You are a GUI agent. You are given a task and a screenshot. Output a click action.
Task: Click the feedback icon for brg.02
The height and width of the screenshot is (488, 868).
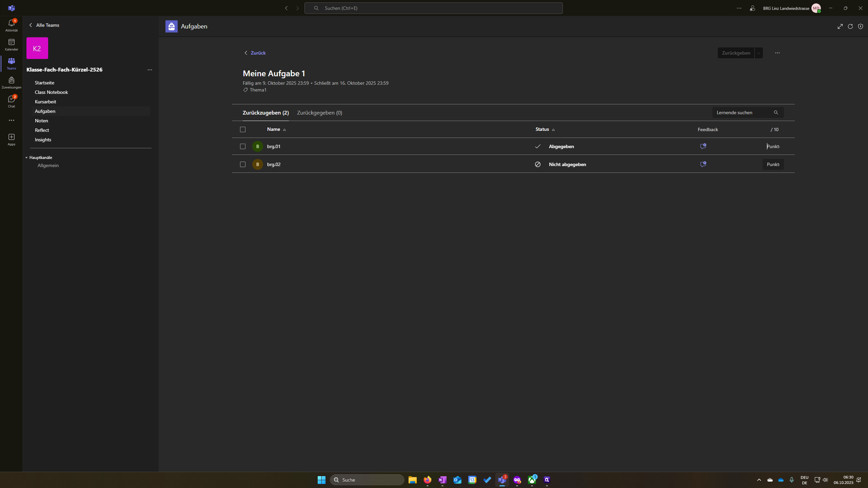(x=703, y=164)
